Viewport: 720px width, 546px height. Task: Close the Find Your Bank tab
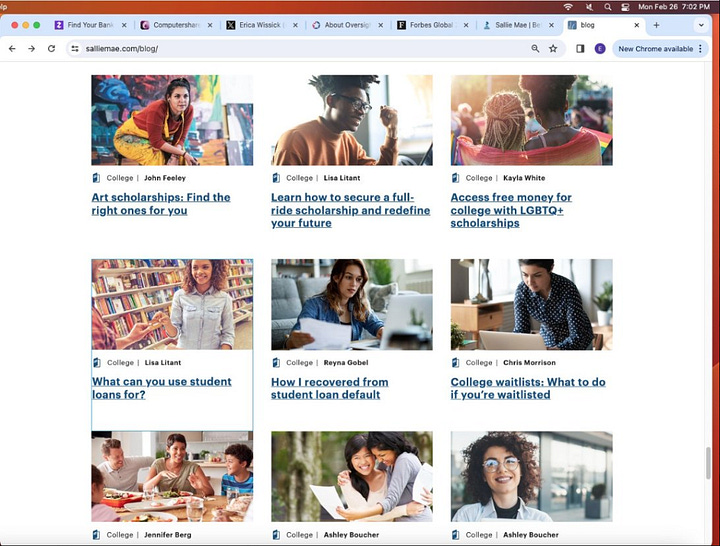(124, 25)
